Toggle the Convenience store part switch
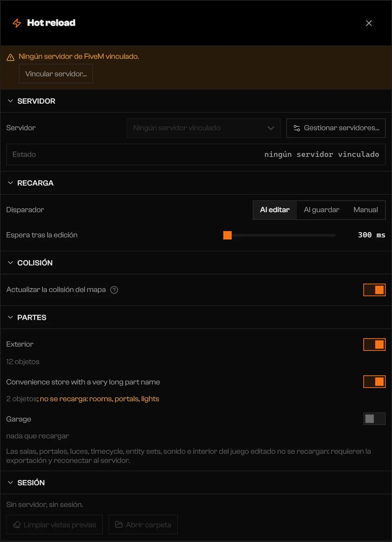This screenshot has width=392, height=542. click(374, 382)
